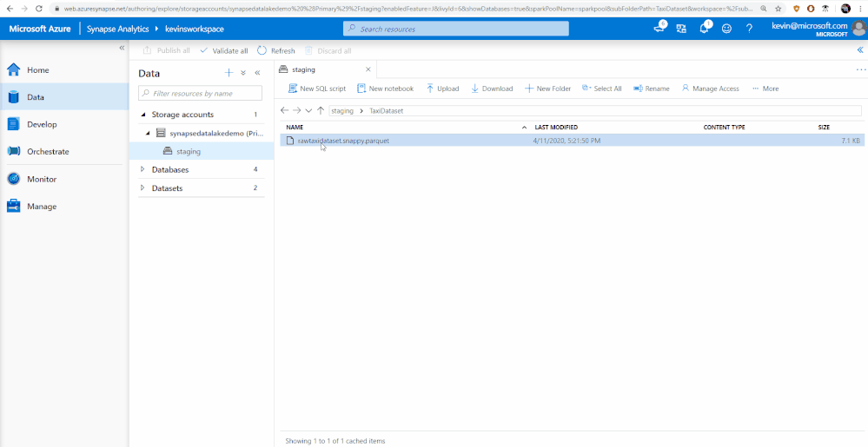Image resolution: width=868 pixels, height=447 pixels.
Task: Go back with browser back arrow
Action: 10,9
